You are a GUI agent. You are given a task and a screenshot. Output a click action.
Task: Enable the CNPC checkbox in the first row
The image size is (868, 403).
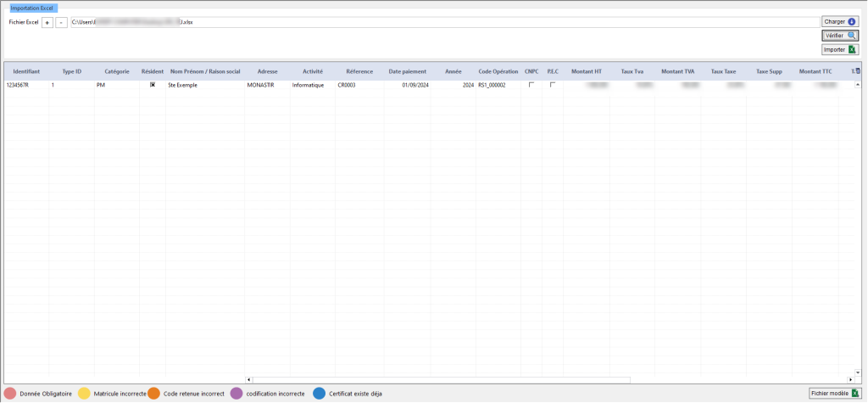click(x=531, y=85)
